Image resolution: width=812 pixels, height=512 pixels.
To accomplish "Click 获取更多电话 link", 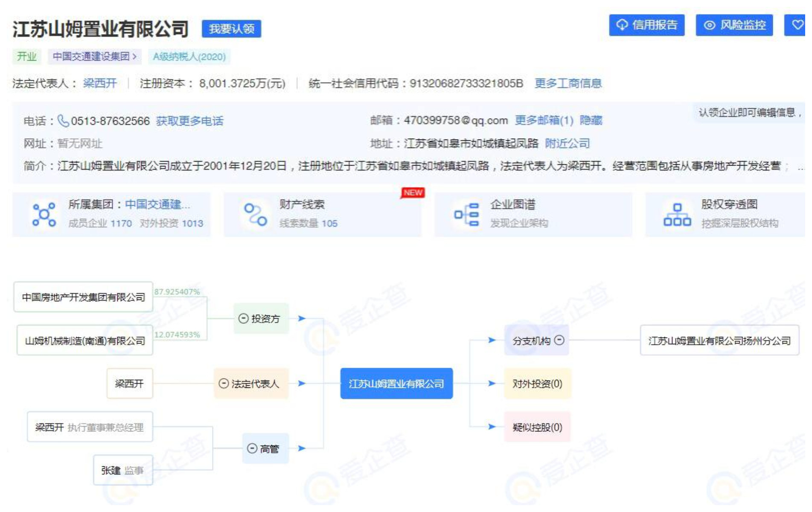I will coord(189,121).
